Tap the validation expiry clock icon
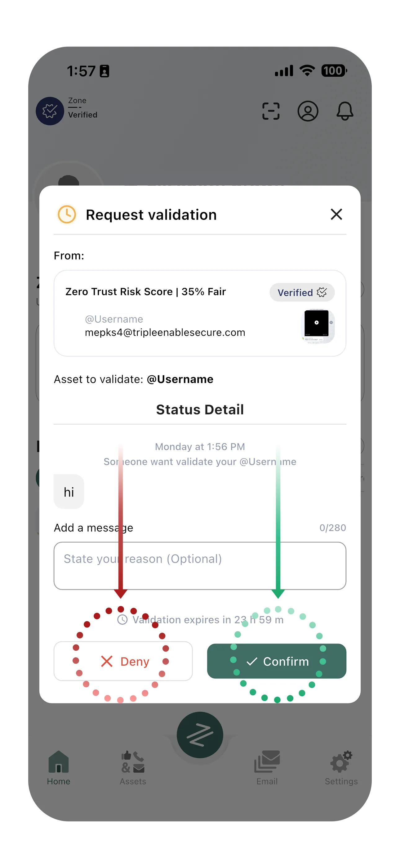400x868 pixels. [122, 619]
